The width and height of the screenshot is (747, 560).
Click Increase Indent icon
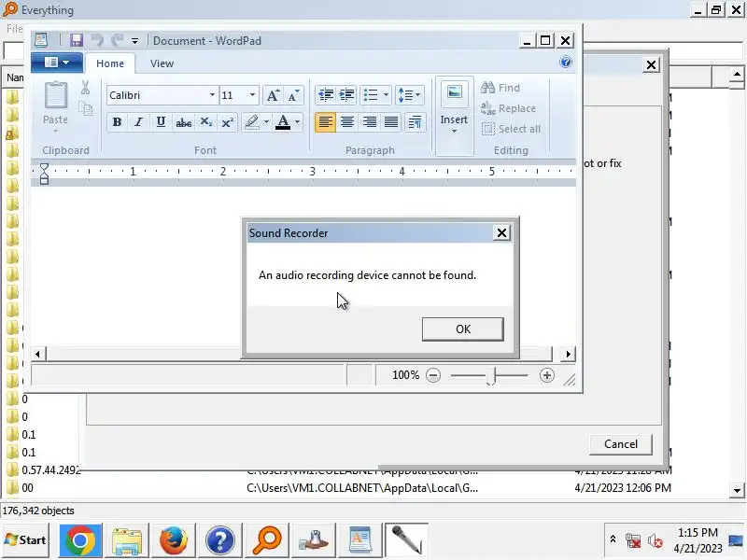(346, 95)
